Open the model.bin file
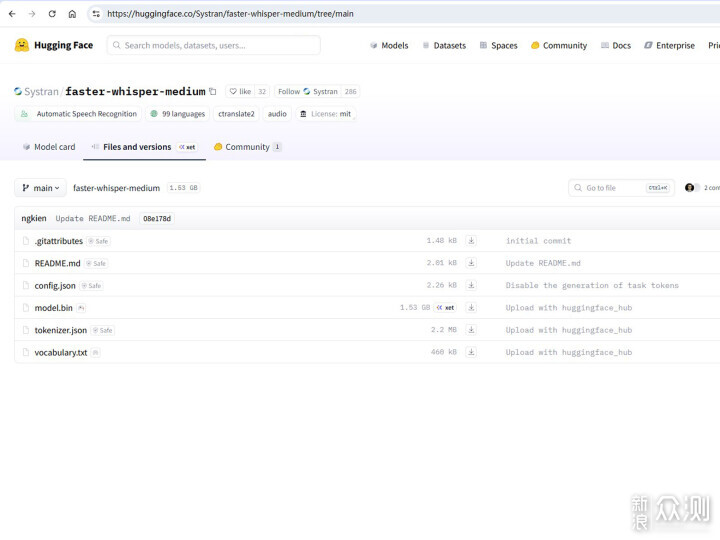This screenshot has height=540, width=720. [x=54, y=308]
